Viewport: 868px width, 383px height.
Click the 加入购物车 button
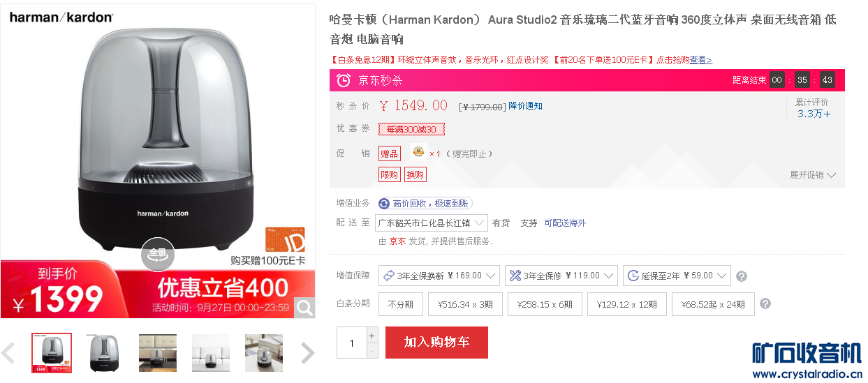pos(436,343)
